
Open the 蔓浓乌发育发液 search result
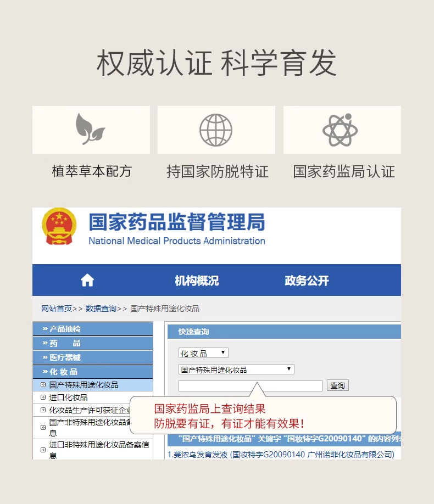click(x=281, y=455)
